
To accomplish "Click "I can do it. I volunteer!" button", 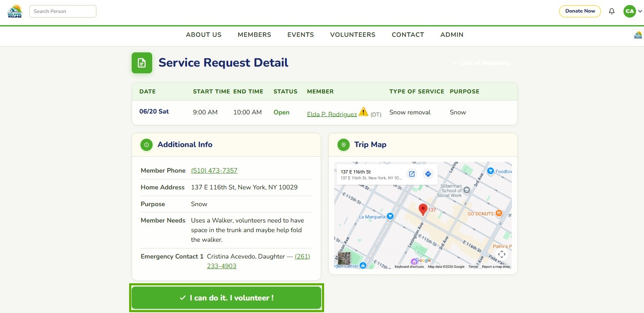I will click(x=226, y=298).
